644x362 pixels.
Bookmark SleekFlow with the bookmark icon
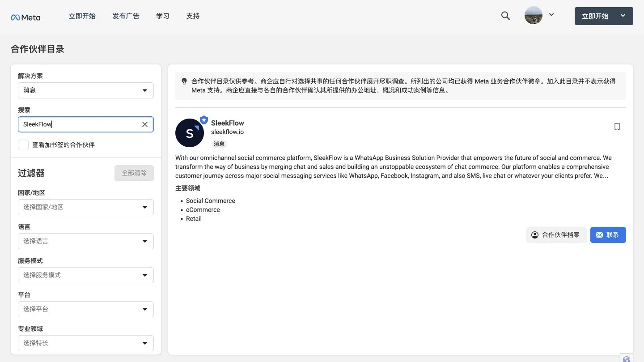click(x=617, y=127)
